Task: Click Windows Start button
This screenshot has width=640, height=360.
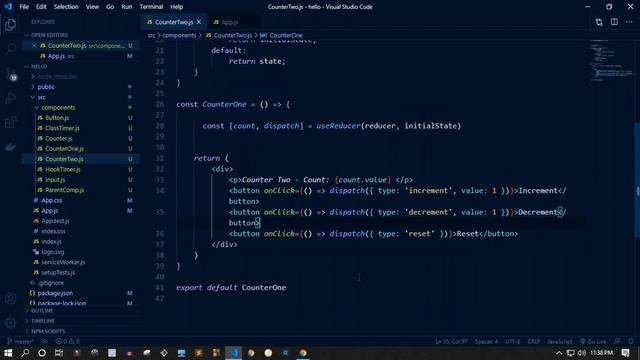Action: point(8,353)
